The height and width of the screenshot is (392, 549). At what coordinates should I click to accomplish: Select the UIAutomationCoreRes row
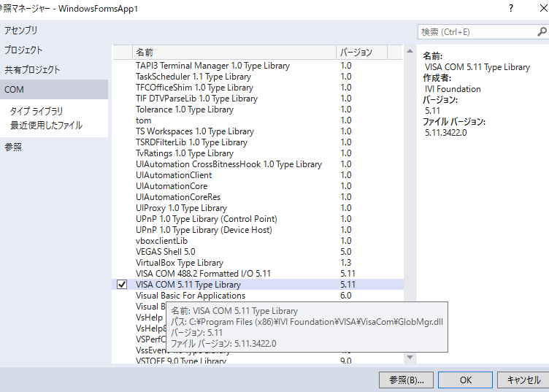(257, 197)
